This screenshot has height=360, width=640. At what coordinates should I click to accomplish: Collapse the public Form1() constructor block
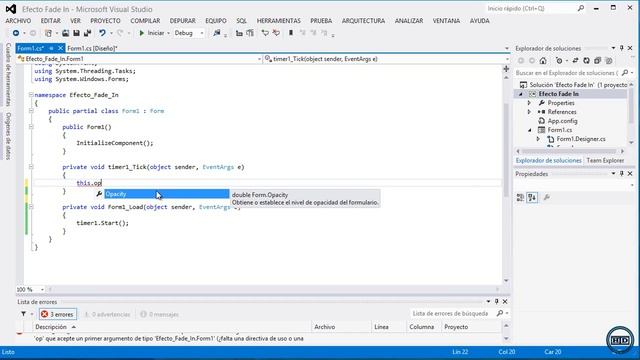coord(31,127)
